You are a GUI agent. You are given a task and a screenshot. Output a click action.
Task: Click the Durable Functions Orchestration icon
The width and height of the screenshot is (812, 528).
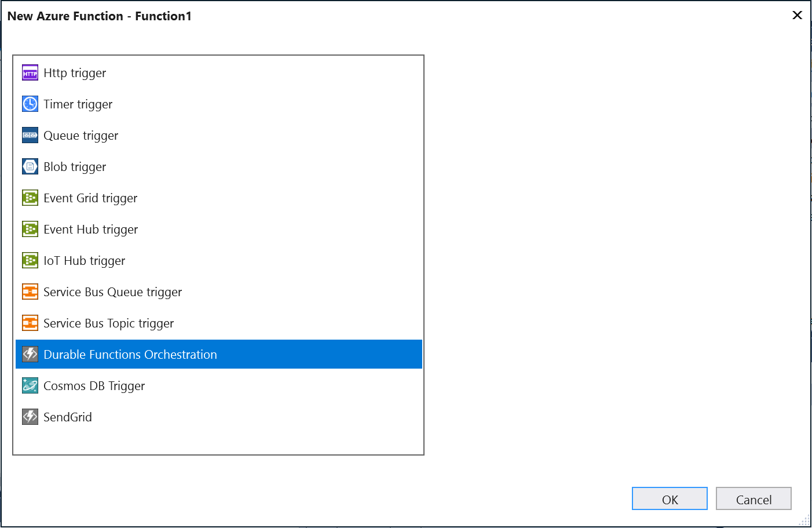pos(30,355)
